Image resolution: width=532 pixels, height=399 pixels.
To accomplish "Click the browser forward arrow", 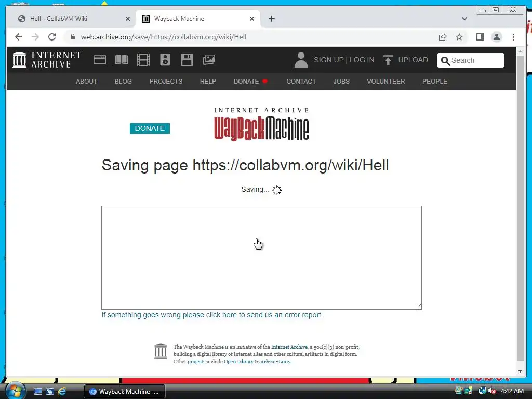I will pyautogui.click(x=35, y=37).
